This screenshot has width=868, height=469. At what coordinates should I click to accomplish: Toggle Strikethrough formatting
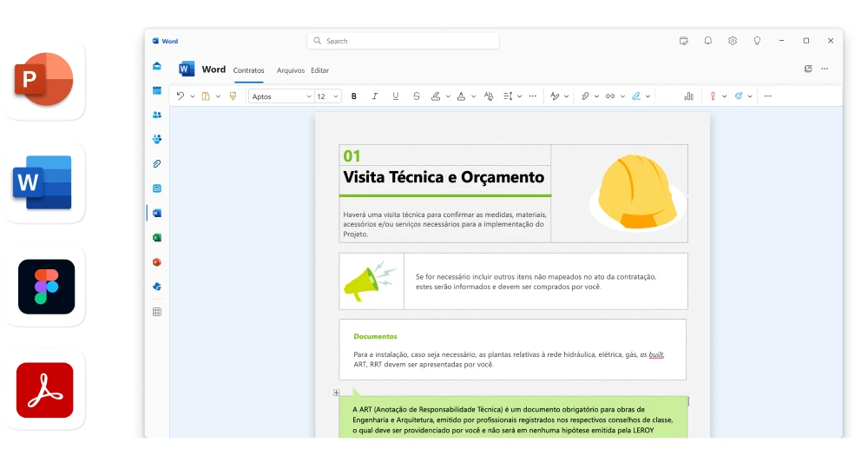click(417, 96)
